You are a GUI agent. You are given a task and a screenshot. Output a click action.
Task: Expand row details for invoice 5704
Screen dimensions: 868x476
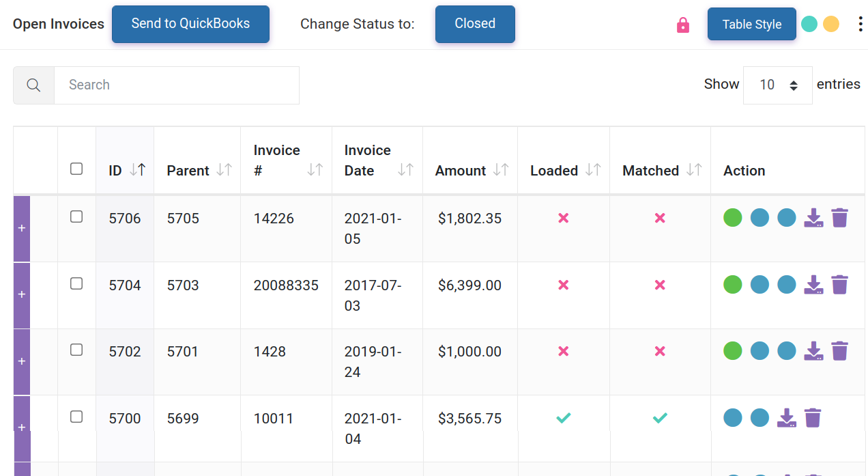pyautogui.click(x=22, y=294)
